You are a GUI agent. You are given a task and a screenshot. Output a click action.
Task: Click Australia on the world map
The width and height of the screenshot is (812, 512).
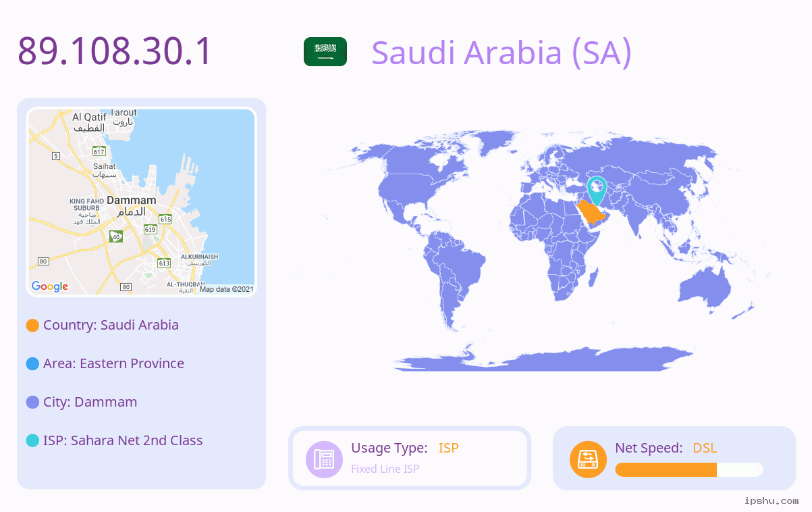[x=705, y=291]
